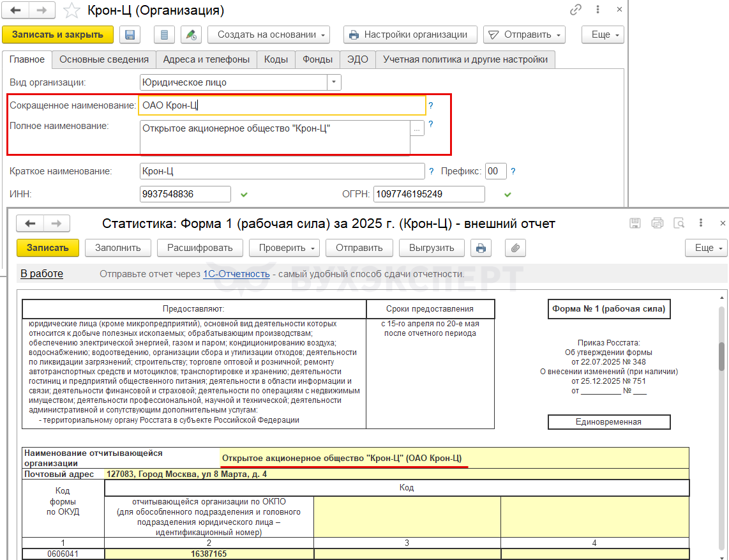The width and height of the screenshot is (729, 560).
Task: Open the Создать на основании dropdown
Action: pos(268,34)
